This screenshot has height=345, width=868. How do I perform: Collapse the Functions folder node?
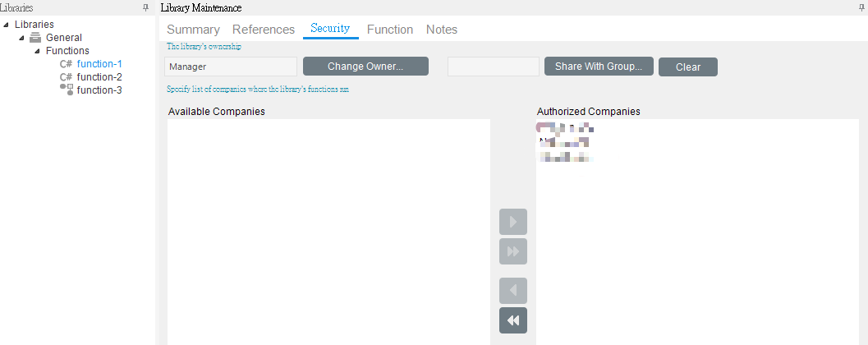click(x=37, y=51)
